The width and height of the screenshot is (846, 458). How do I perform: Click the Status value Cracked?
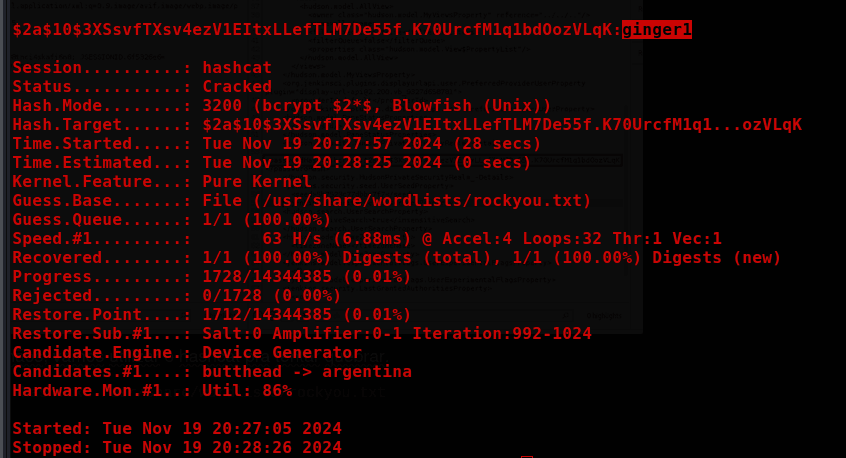coord(237,86)
